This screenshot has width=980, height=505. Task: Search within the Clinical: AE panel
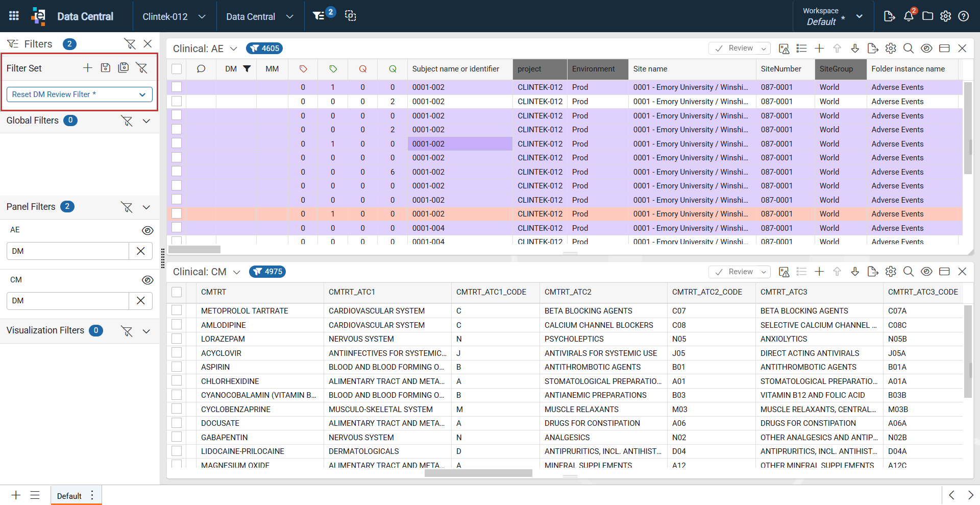pyautogui.click(x=909, y=49)
